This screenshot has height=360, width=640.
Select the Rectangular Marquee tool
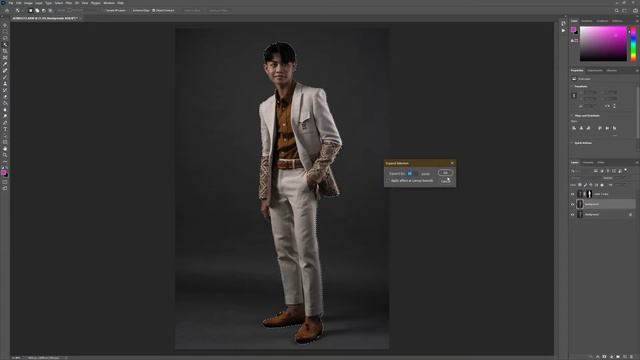click(x=5, y=31)
